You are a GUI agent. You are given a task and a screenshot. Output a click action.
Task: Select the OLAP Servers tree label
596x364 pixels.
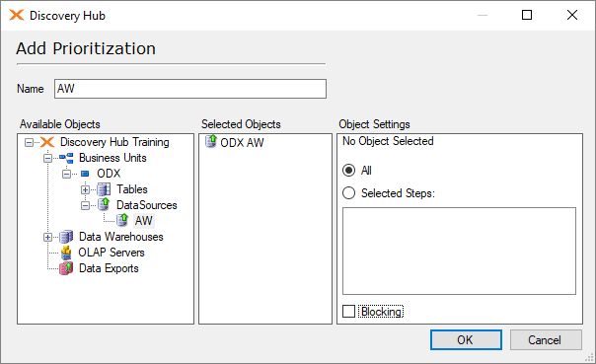pyautogui.click(x=112, y=253)
